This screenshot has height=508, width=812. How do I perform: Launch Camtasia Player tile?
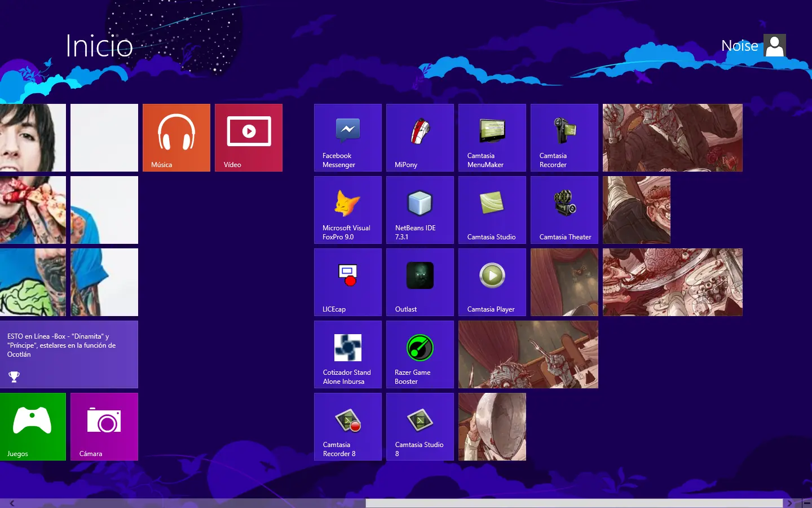tap(492, 282)
